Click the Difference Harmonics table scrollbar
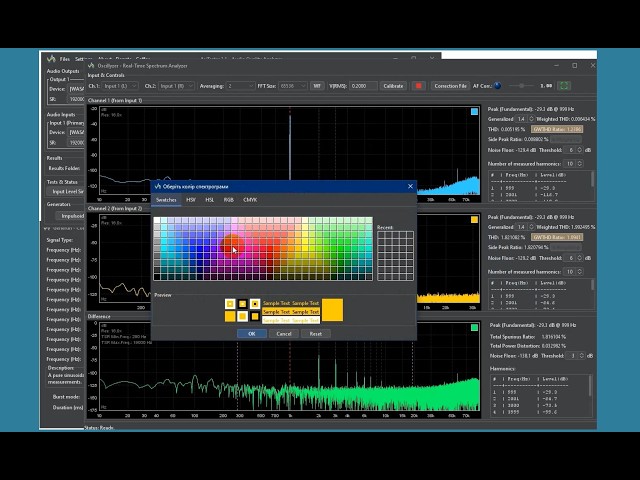 click(590, 386)
